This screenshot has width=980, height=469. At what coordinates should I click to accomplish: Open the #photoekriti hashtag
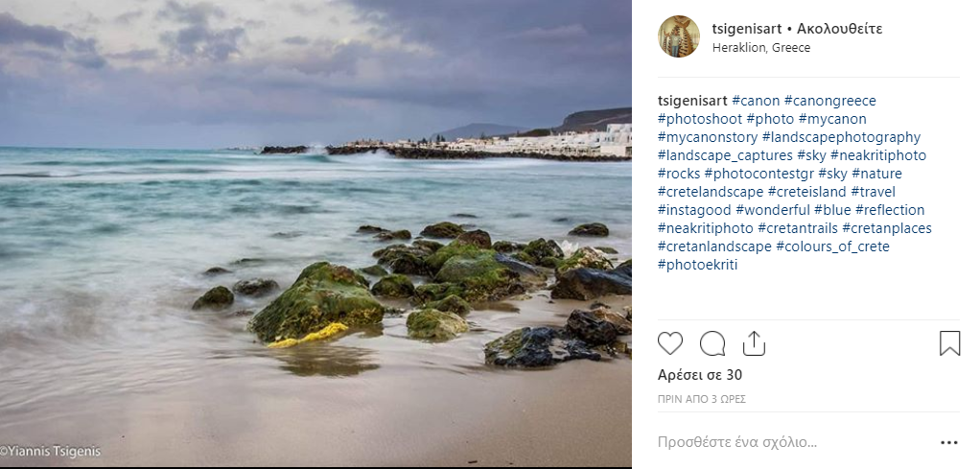pos(697,265)
